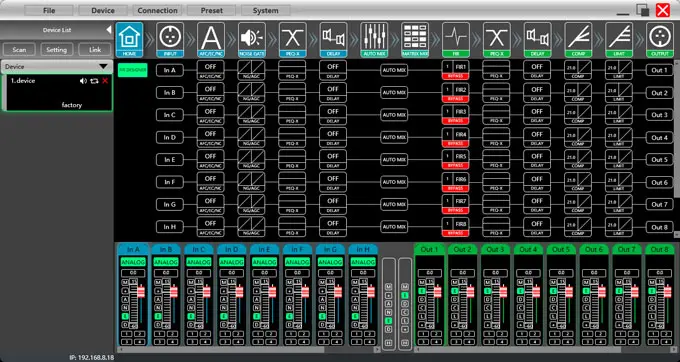Open the OUTPUT connector module icon
This screenshot has height=362, width=680.
(660, 39)
